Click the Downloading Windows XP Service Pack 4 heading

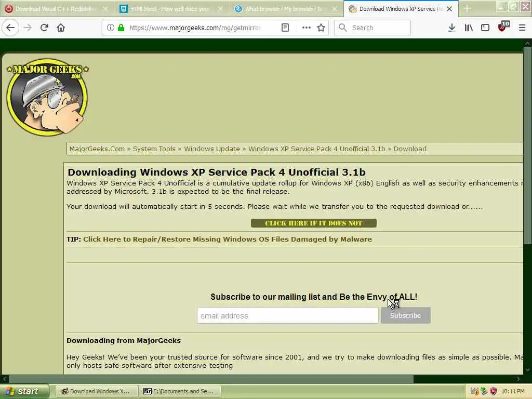pos(217,172)
